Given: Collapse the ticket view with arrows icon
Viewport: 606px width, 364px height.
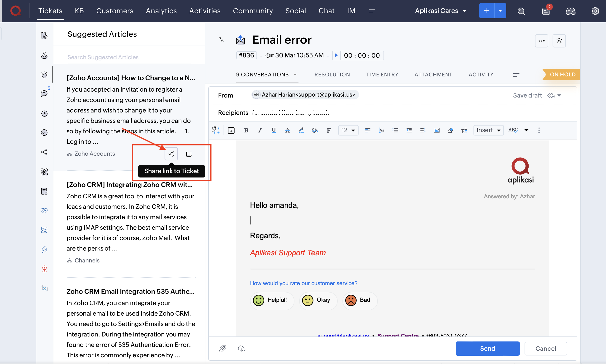Looking at the screenshot, I should pyautogui.click(x=221, y=39).
